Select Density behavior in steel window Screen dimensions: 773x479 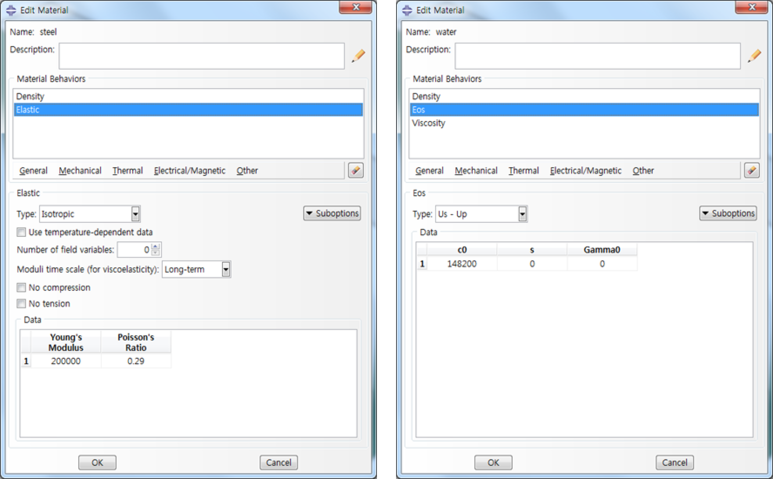tap(188, 97)
